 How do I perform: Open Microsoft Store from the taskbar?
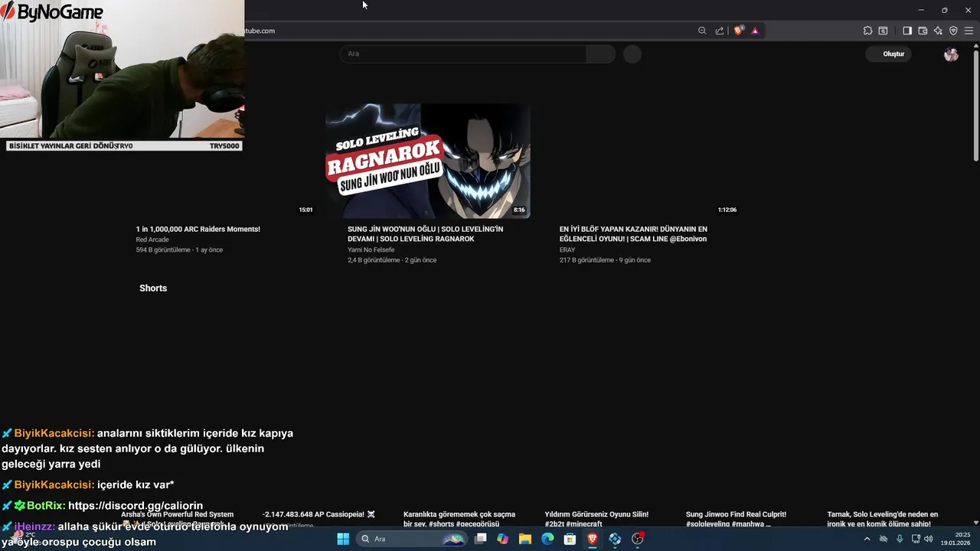570,539
